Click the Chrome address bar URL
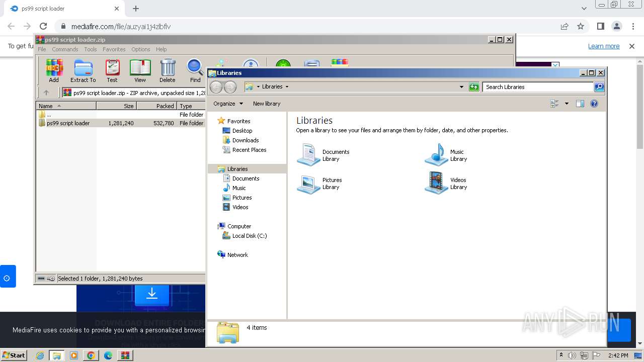 pos(121,26)
